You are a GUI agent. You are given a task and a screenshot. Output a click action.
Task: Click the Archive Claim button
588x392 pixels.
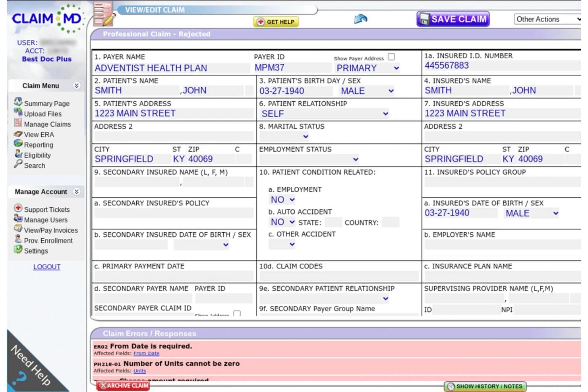point(123,386)
